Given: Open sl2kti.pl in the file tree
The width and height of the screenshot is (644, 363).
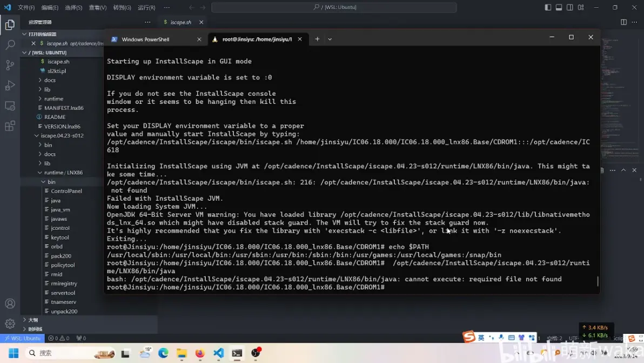Looking at the screenshot, I should 57,71.
